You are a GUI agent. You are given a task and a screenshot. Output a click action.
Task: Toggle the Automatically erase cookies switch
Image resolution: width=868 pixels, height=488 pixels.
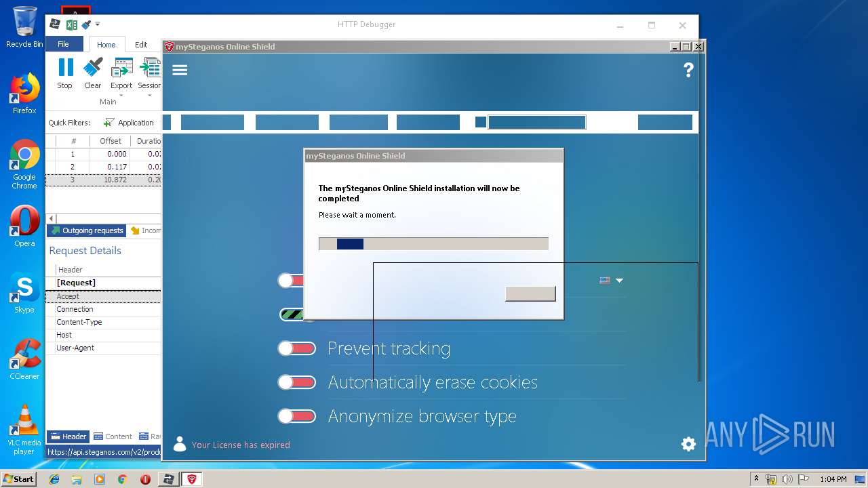click(x=297, y=382)
